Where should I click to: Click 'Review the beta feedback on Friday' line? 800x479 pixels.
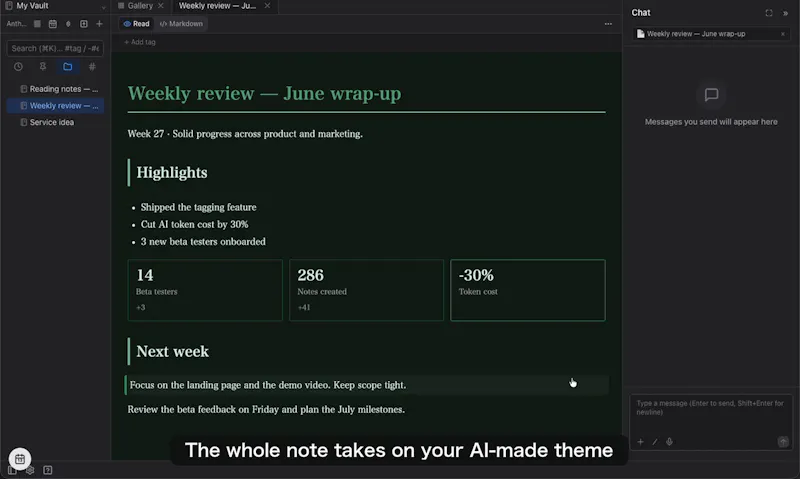[x=266, y=410]
